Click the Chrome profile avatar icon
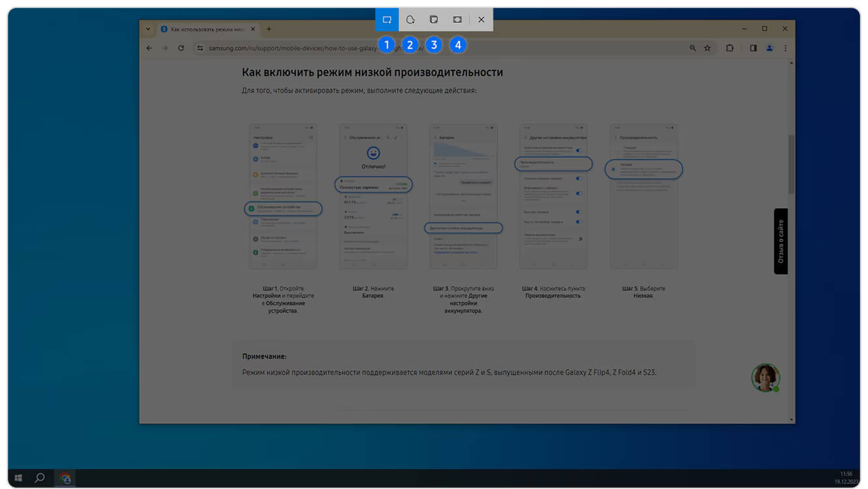The width and height of the screenshot is (868, 489). click(x=770, y=48)
